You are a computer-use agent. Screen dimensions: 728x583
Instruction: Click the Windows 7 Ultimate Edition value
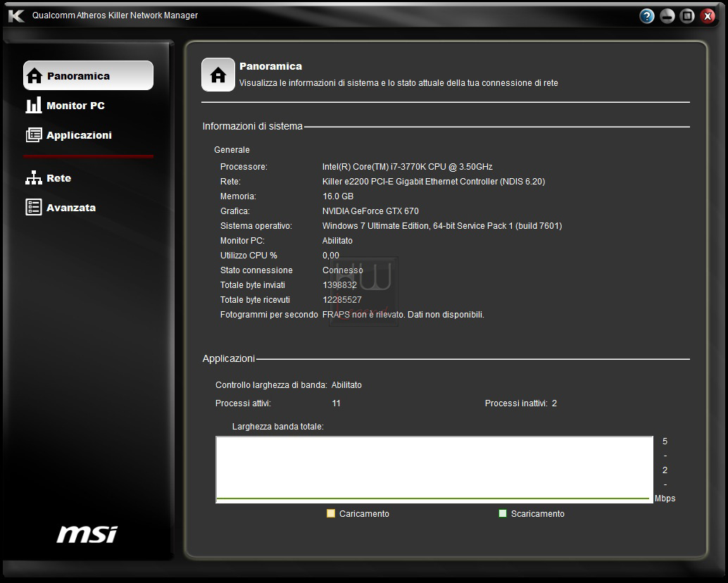pos(442,226)
